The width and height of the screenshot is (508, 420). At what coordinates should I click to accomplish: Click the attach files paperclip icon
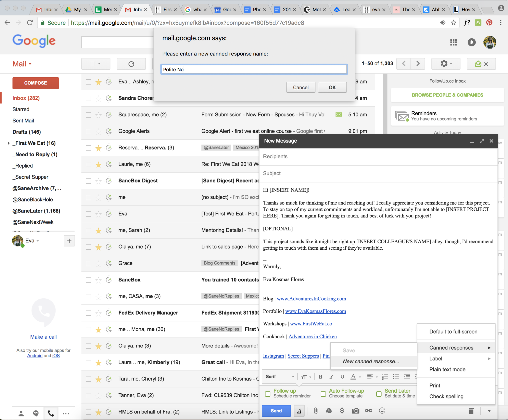coord(316,411)
